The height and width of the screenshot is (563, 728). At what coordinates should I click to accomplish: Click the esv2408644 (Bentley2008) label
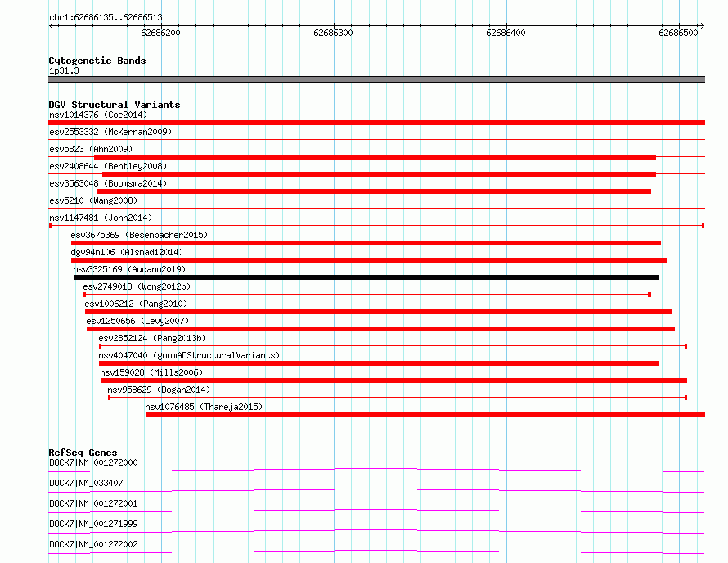[x=108, y=166]
